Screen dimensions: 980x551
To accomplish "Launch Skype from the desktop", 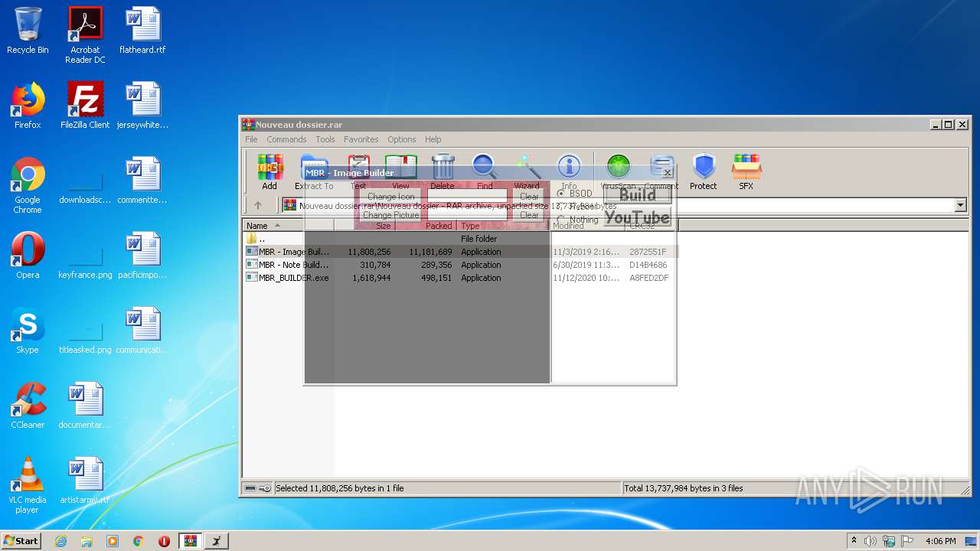I will point(28,331).
